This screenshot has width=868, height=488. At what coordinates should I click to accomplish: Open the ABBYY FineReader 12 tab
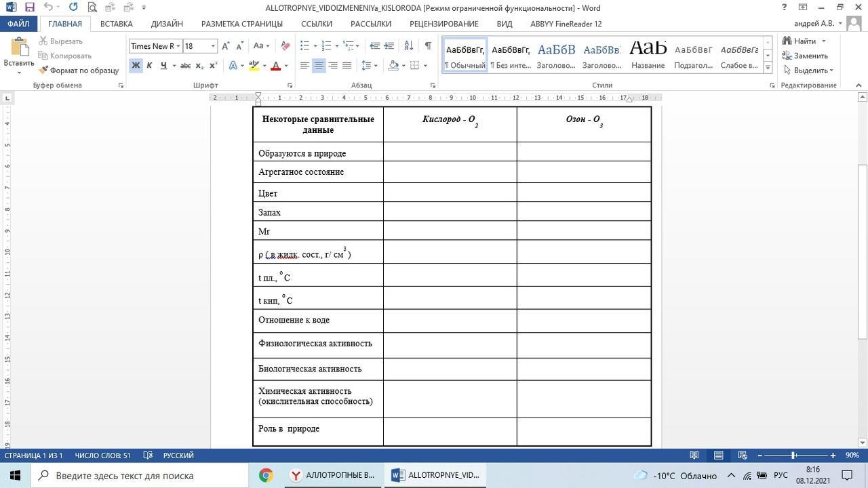(x=566, y=24)
